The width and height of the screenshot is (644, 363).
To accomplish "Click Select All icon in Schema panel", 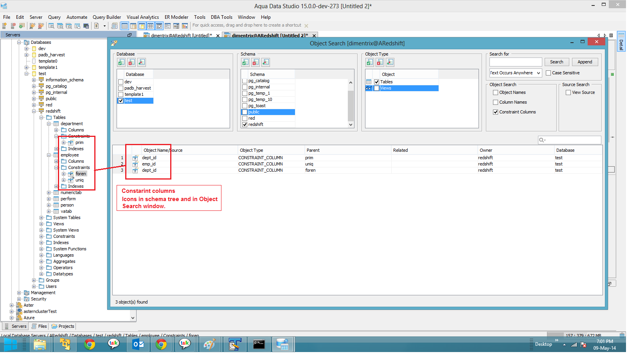I will (245, 62).
